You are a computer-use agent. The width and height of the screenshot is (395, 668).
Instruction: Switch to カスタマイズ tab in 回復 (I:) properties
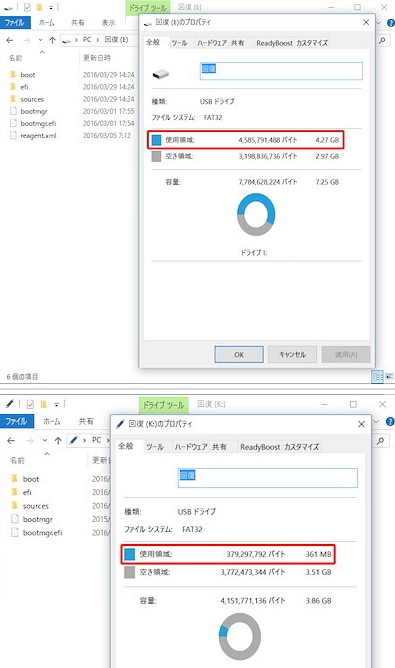312,43
